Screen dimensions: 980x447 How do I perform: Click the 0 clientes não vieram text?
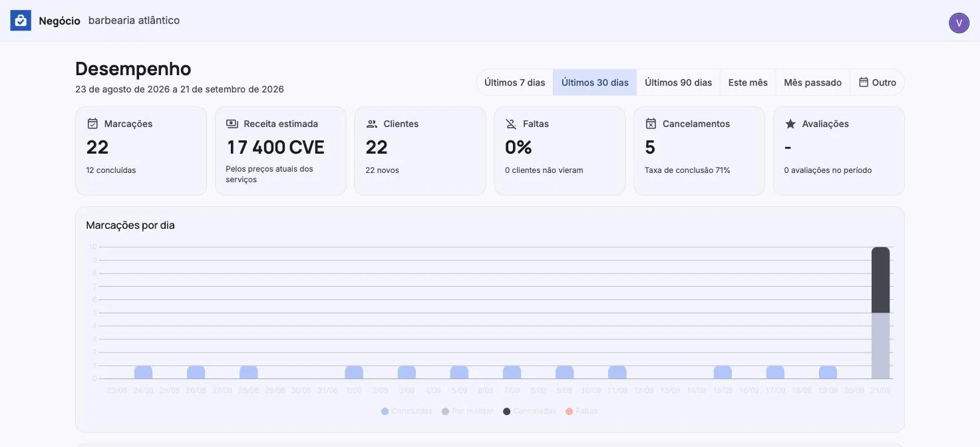click(x=544, y=170)
